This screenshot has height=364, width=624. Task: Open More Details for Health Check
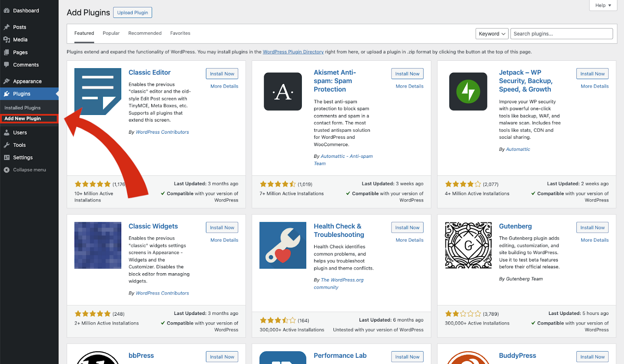(x=409, y=240)
